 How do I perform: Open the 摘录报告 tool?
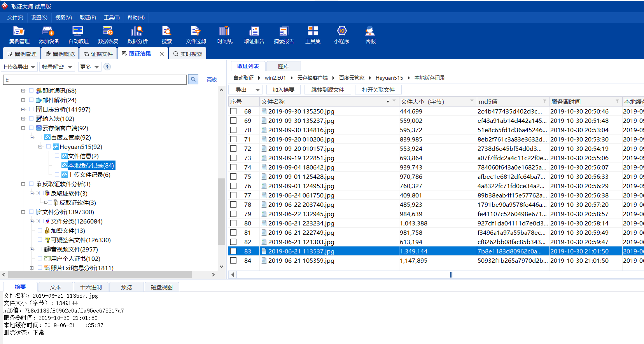pos(283,35)
